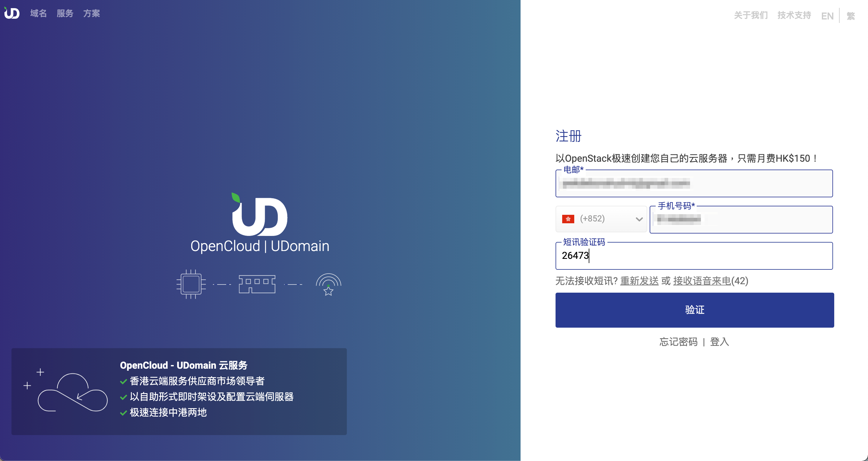Screen dimensions: 868x461
Task: Go to 登入 login page
Action: [x=719, y=342]
